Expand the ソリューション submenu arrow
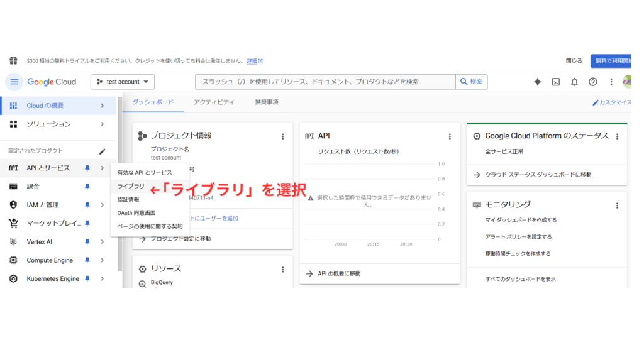Viewport: 644px width, 362px height. pyautogui.click(x=103, y=124)
